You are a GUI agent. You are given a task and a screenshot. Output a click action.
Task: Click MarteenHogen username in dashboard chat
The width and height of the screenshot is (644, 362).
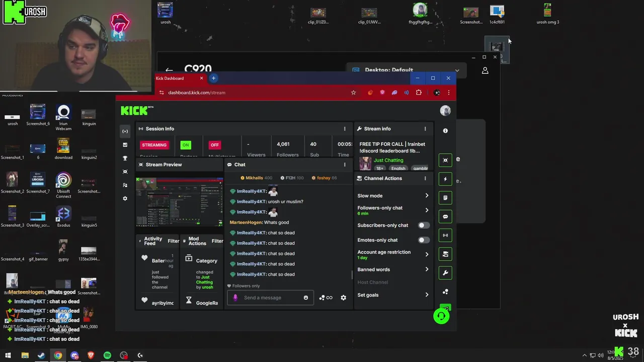[246, 222]
